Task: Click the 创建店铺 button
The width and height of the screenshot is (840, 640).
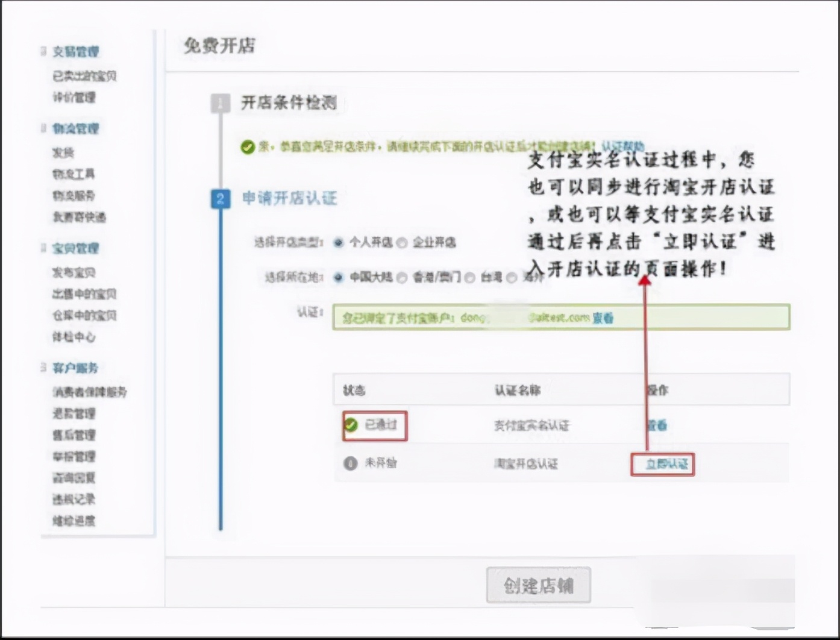Action: click(538, 585)
